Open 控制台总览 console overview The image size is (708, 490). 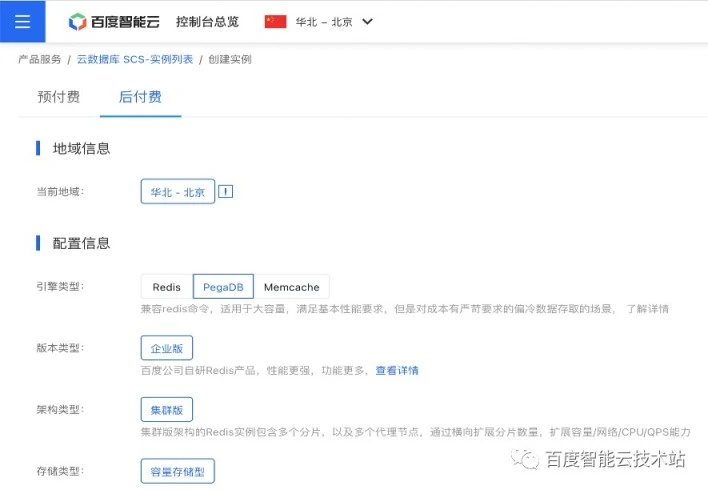coord(207,22)
